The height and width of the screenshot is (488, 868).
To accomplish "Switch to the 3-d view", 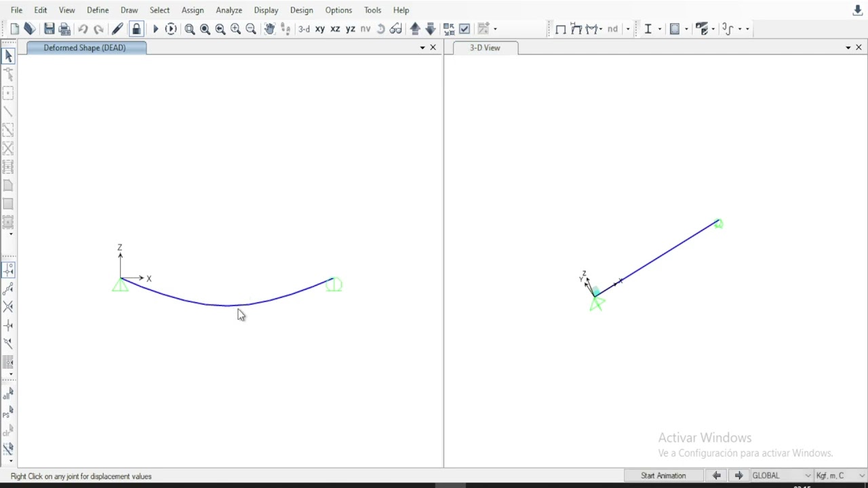I will 304,28.
